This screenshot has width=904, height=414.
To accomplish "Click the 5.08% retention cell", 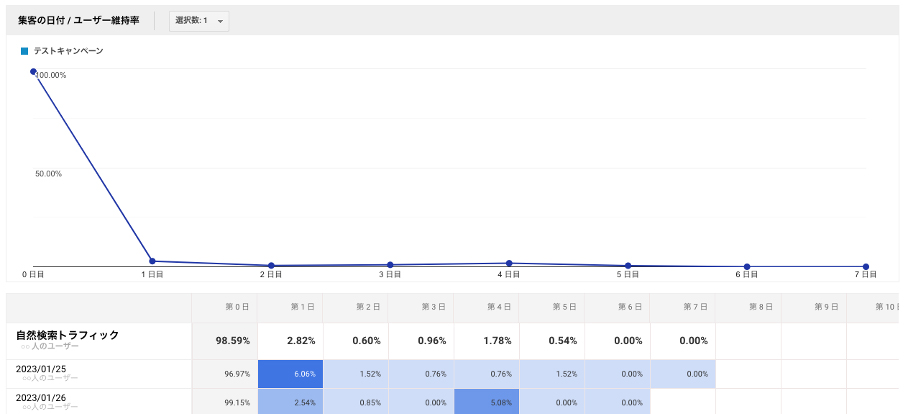I will point(486,402).
